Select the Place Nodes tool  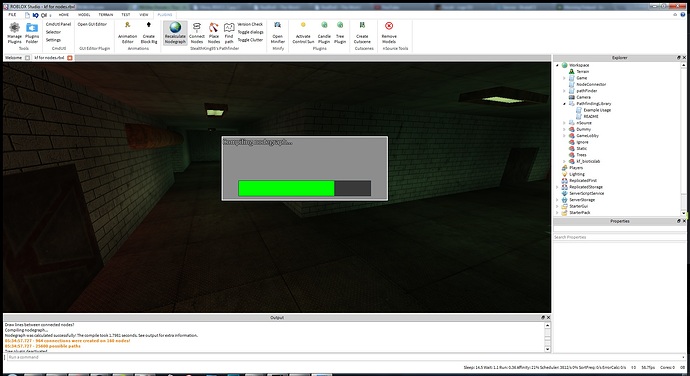pos(214,33)
